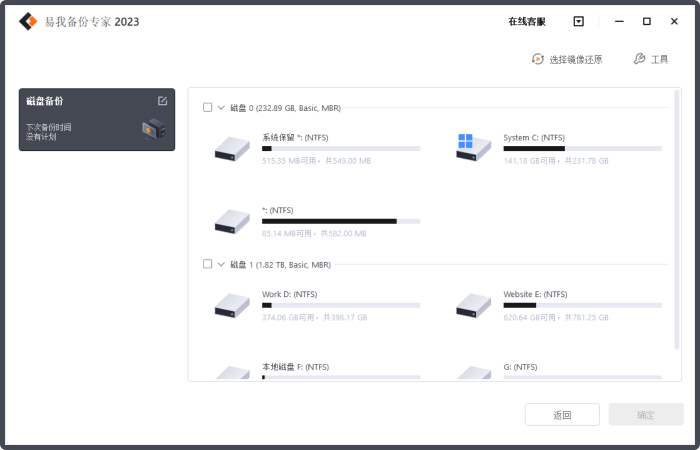
Task: Click the G: drive icon
Action: (x=473, y=372)
